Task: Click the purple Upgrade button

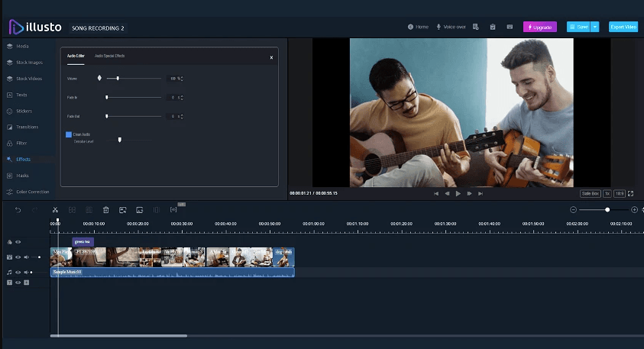Action: coord(539,27)
